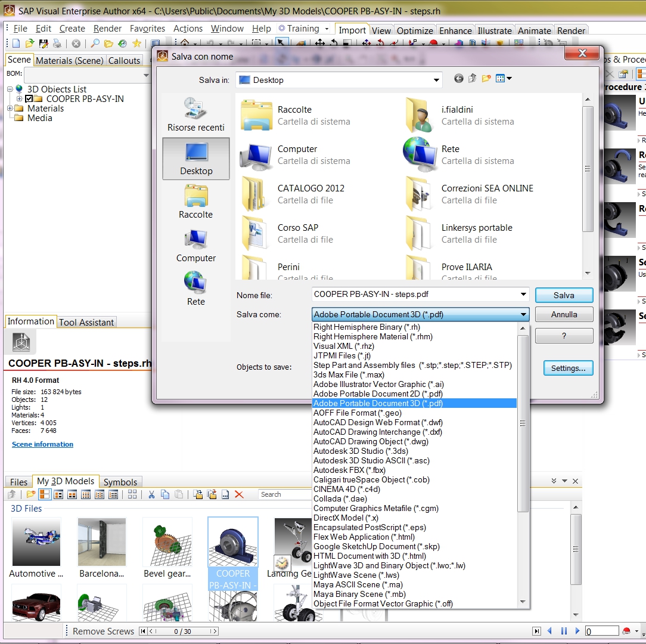Viewport: 646px width, 644px height.
Task: Switch to the Callouts tab
Action: coord(124,61)
